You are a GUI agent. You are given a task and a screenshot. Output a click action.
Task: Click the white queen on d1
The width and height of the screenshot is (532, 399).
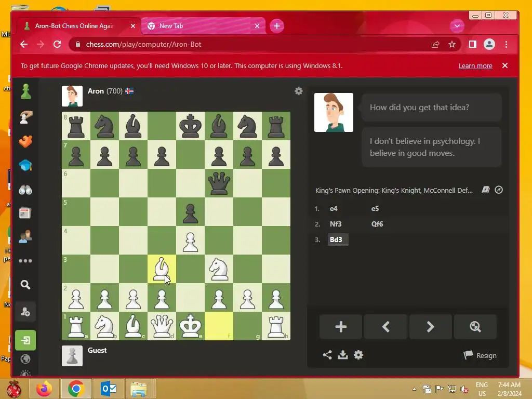(x=162, y=326)
